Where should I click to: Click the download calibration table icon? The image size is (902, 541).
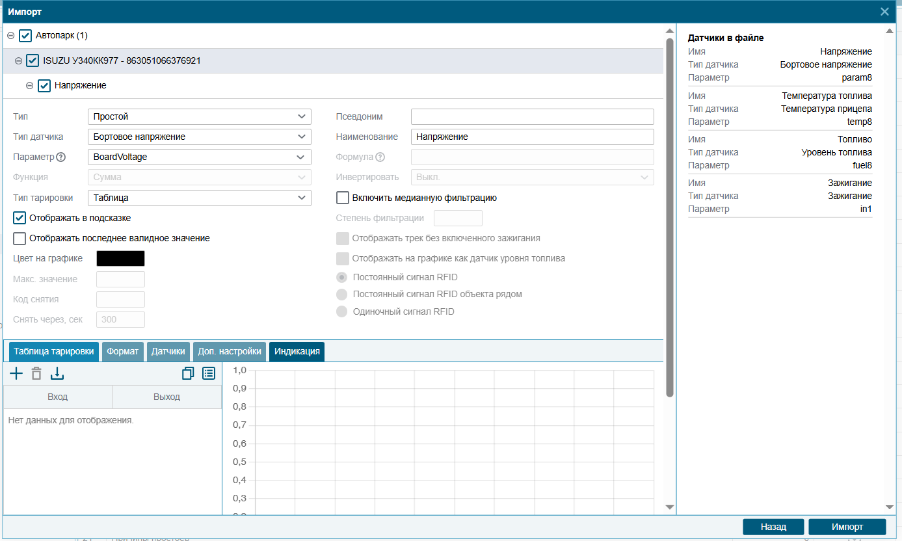tap(57, 374)
